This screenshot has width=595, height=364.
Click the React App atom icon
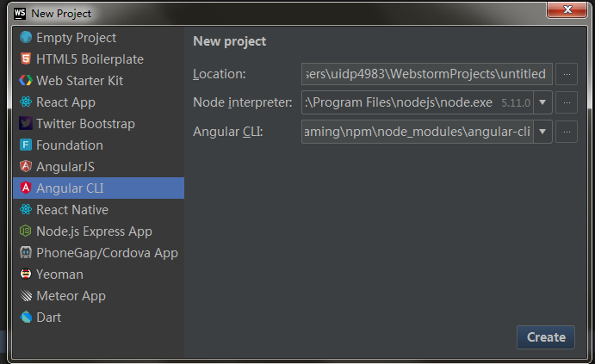[x=26, y=102]
